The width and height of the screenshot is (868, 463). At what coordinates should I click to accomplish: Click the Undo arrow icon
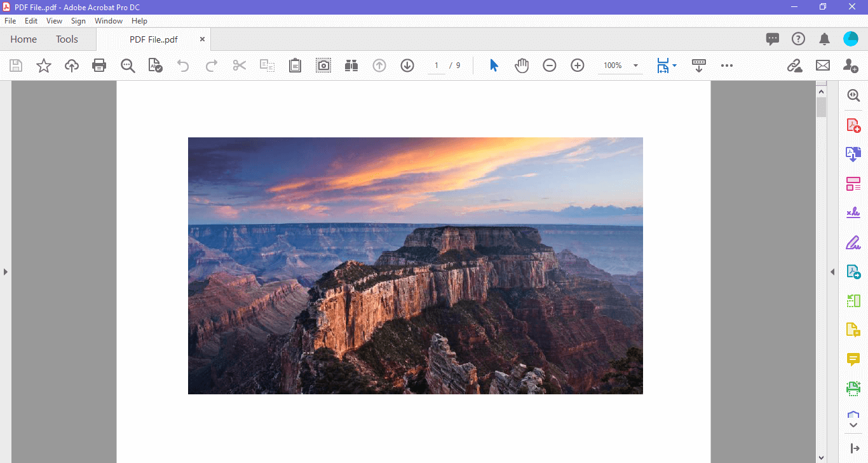pyautogui.click(x=183, y=66)
